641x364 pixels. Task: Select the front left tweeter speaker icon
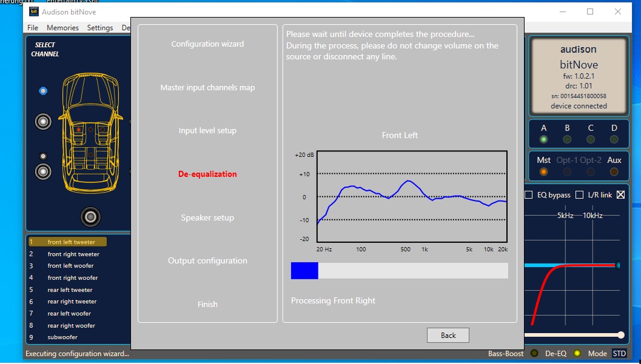(x=43, y=91)
